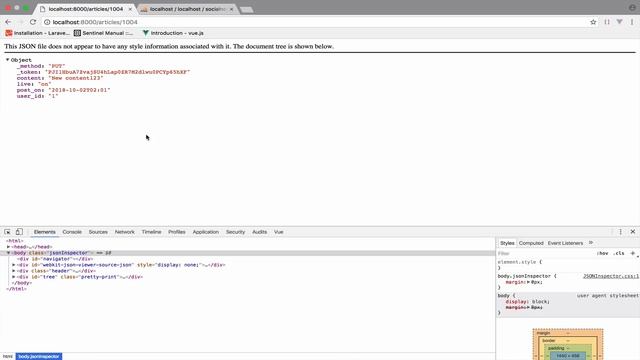This screenshot has width=640, height=360.
Task: Click the styles Filter input field
Action: 545,253
